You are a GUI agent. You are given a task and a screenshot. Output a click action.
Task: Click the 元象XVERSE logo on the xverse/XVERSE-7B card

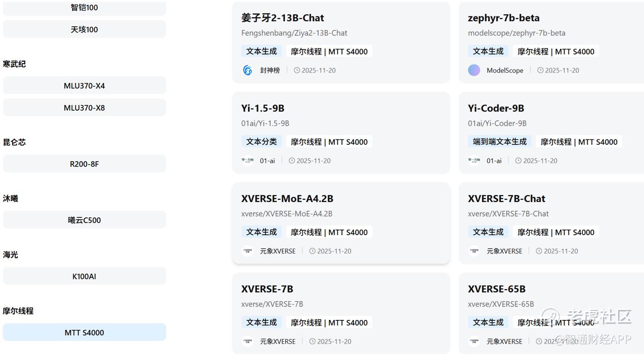[247, 341]
